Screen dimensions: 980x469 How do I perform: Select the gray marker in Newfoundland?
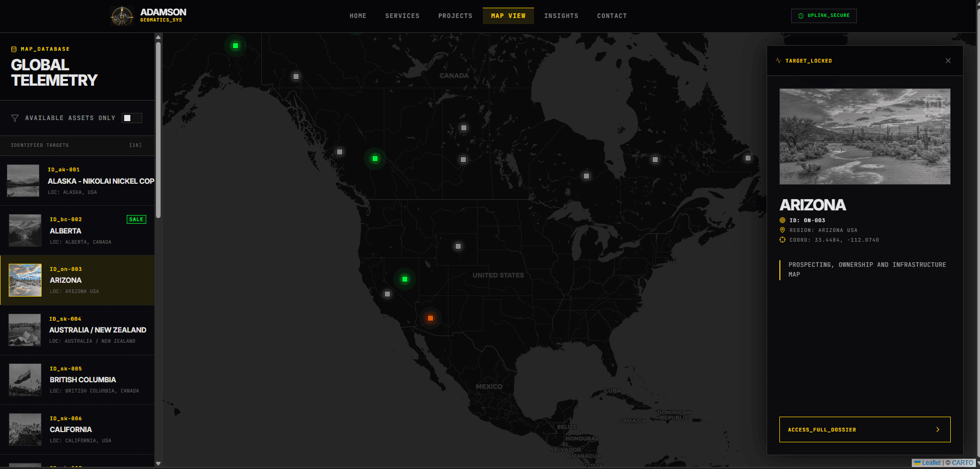click(x=748, y=158)
